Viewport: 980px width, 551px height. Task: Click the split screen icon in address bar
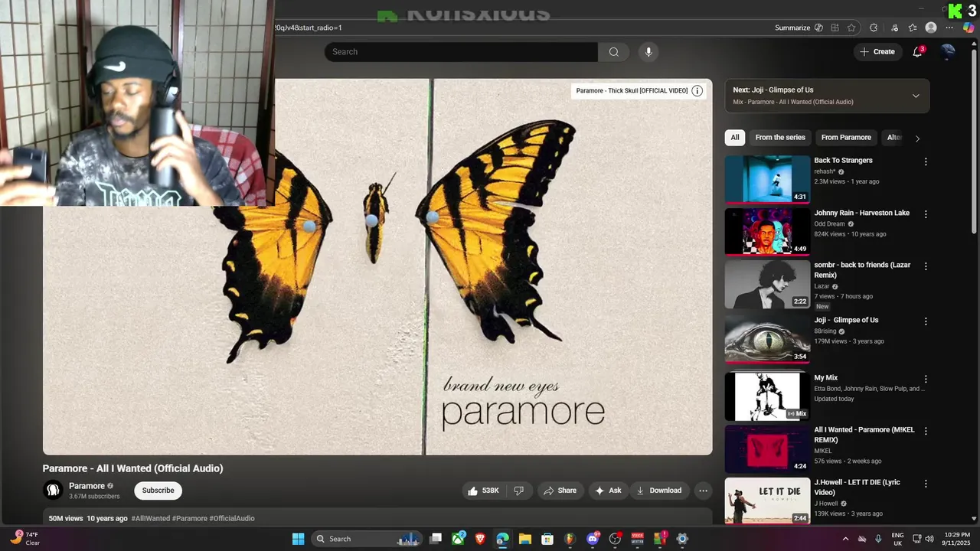(x=835, y=28)
